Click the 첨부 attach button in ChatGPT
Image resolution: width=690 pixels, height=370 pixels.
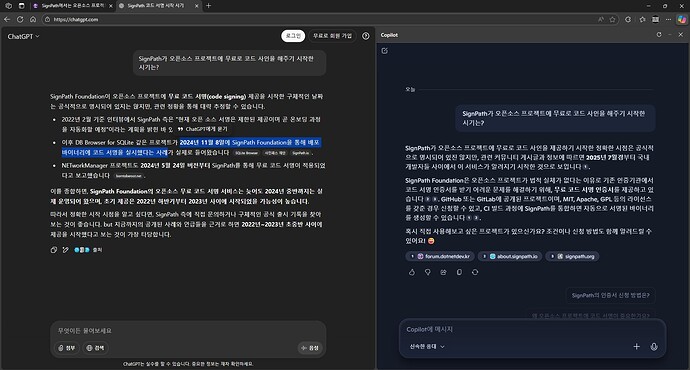(67, 348)
